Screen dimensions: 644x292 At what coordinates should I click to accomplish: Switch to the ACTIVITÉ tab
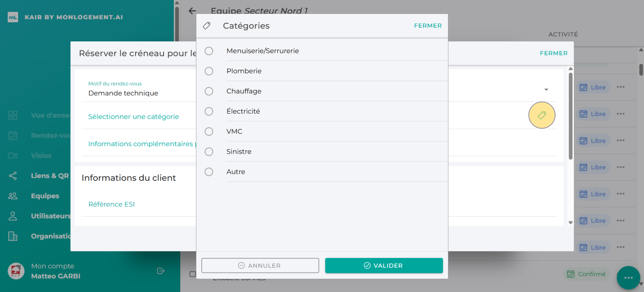pos(563,34)
